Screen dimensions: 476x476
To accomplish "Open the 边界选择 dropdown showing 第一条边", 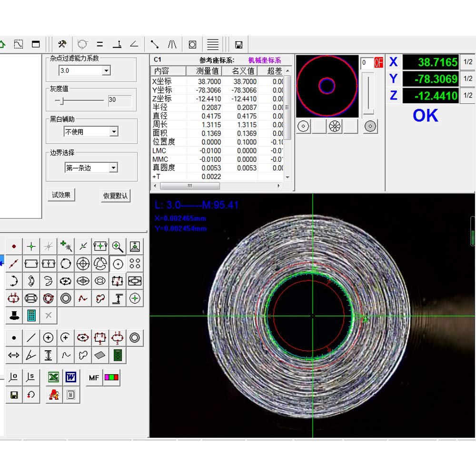I will pos(113,168).
